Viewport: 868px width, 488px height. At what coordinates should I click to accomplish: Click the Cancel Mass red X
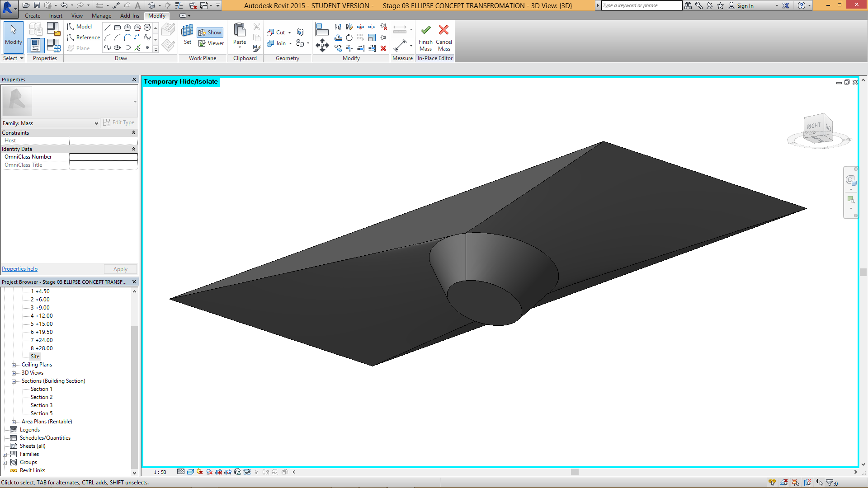[443, 30]
